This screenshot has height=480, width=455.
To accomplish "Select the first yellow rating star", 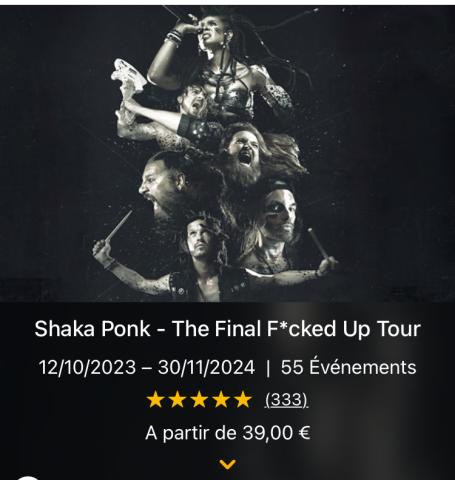I will tap(155, 400).
